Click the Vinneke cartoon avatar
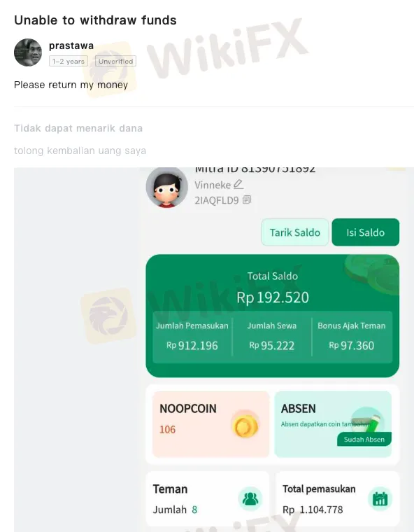 click(x=166, y=188)
